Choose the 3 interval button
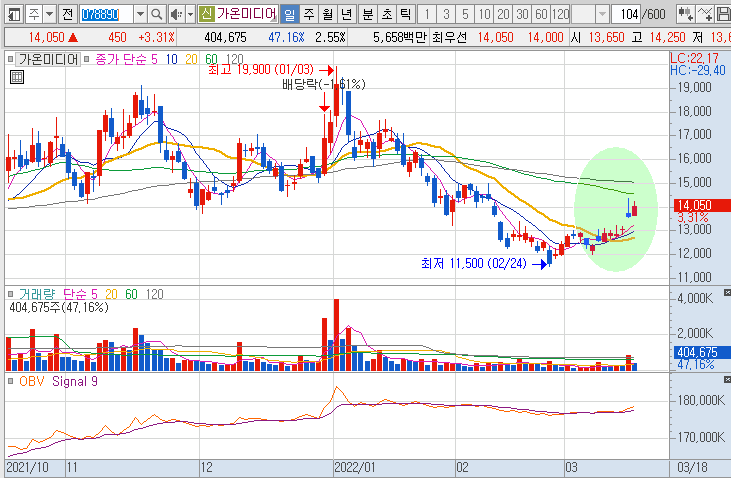This screenshot has width=731, height=478. pos(446,14)
